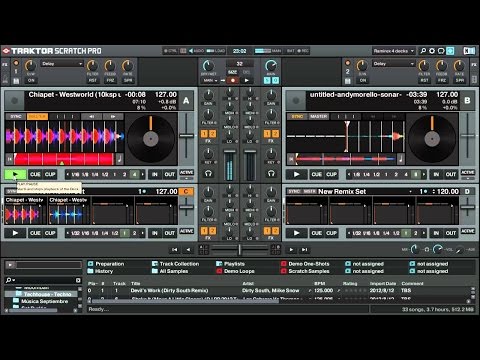480x360 pixels.
Task: Click FX unit 1 FRZ button
Action: tap(110, 80)
